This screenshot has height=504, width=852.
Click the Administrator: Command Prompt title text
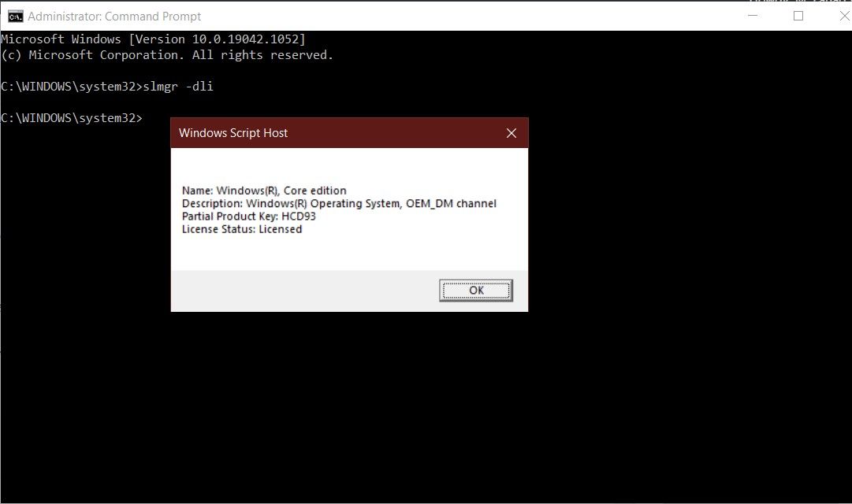114,16
